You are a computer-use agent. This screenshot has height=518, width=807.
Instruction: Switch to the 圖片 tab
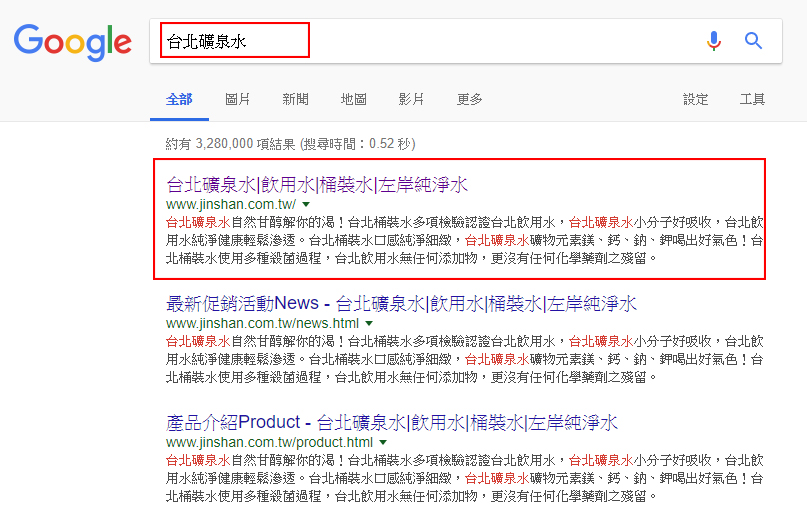238,99
